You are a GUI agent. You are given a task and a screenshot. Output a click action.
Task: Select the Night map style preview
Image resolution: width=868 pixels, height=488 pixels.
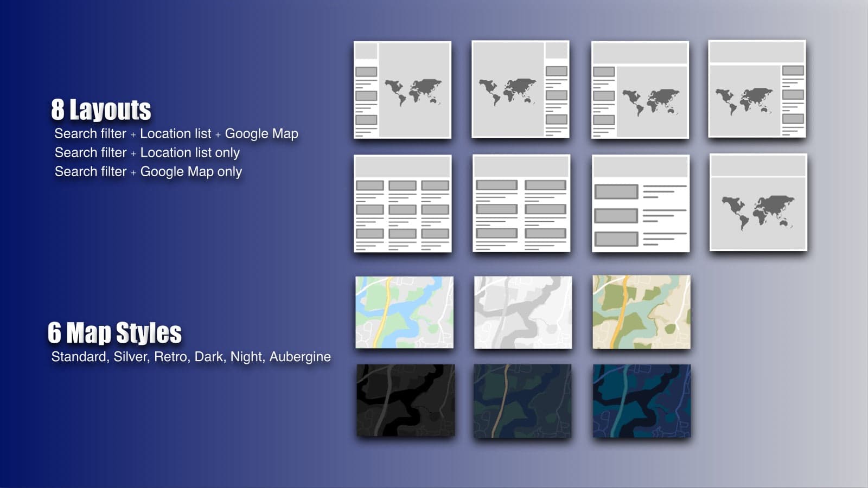522,400
